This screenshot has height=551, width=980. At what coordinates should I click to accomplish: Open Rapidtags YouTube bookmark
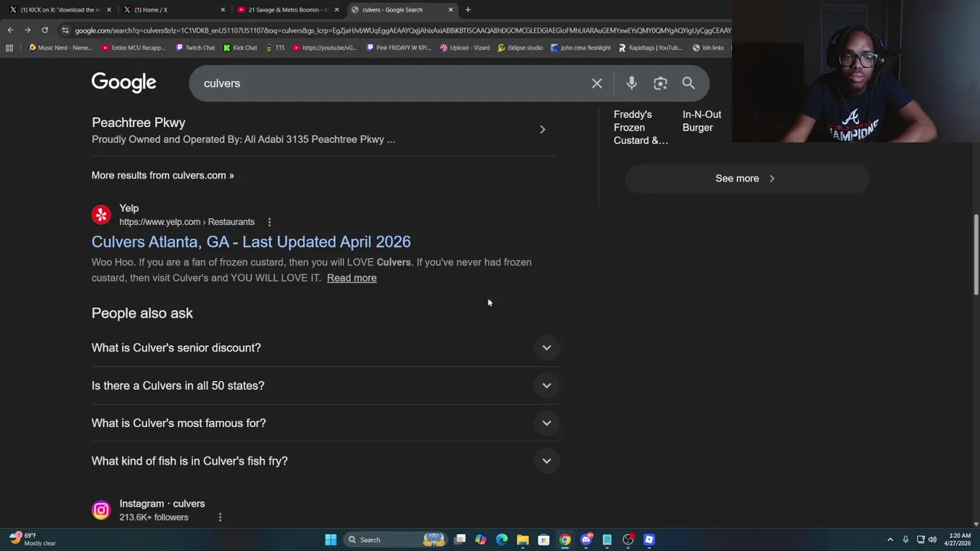click(650, 47)
